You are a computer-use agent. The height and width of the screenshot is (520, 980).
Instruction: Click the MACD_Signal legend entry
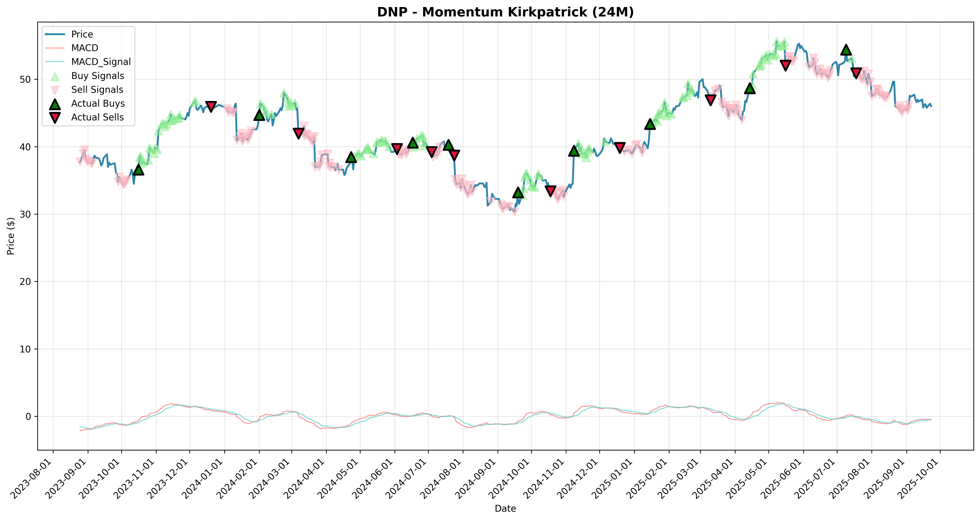[87, 62]
